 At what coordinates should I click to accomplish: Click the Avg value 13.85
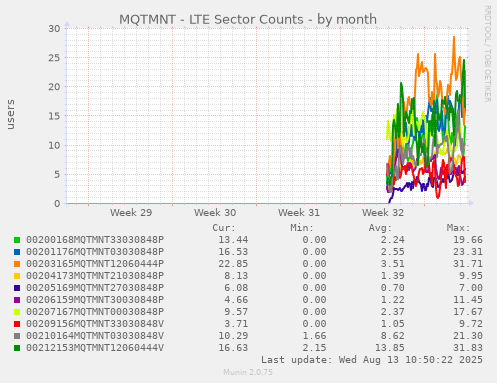click(x=390, y=348)
